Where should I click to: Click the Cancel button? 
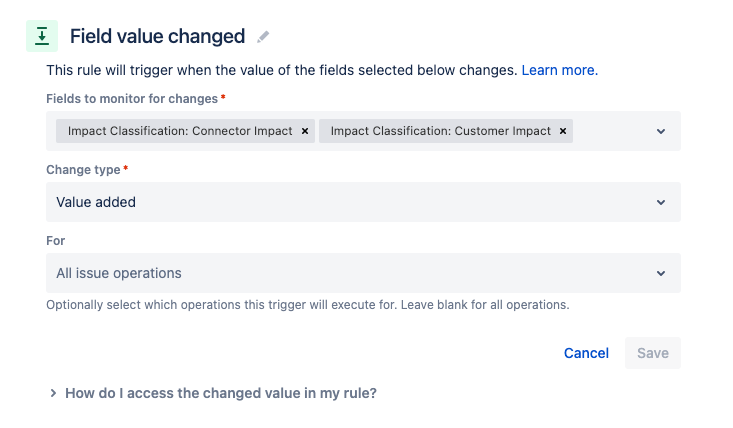click(x=586, y=353)
